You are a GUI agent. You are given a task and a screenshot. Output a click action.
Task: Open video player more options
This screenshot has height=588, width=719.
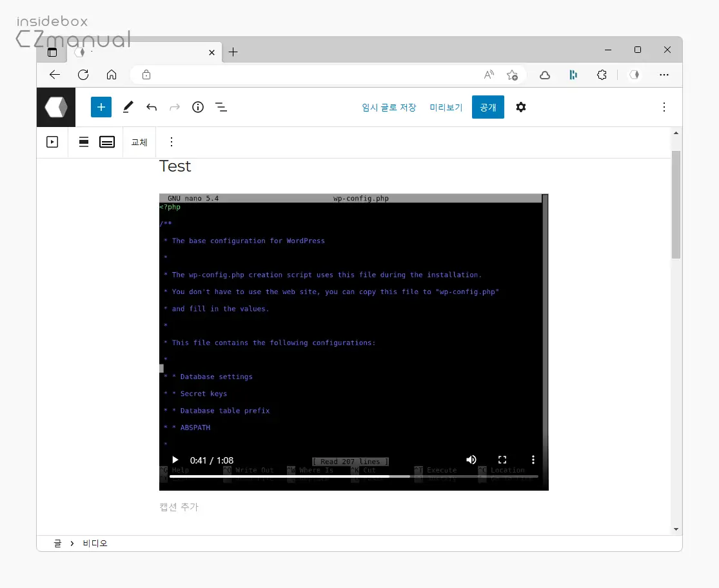tap(533, 460)
